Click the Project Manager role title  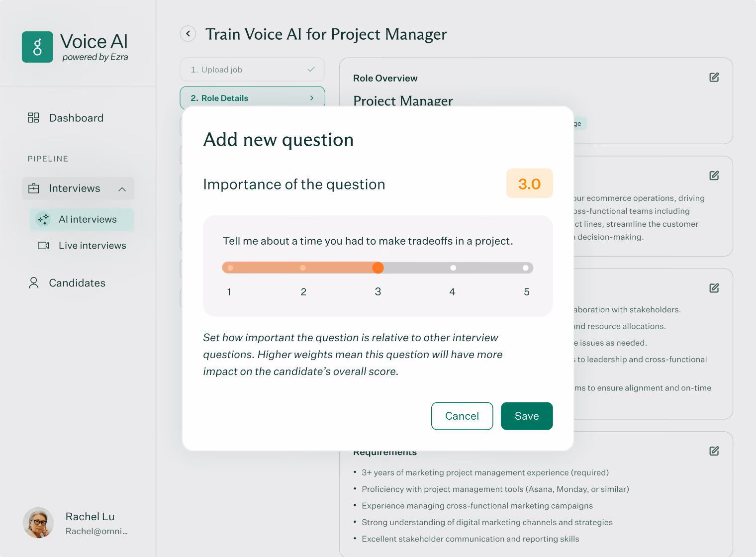[x=403, y=100]
